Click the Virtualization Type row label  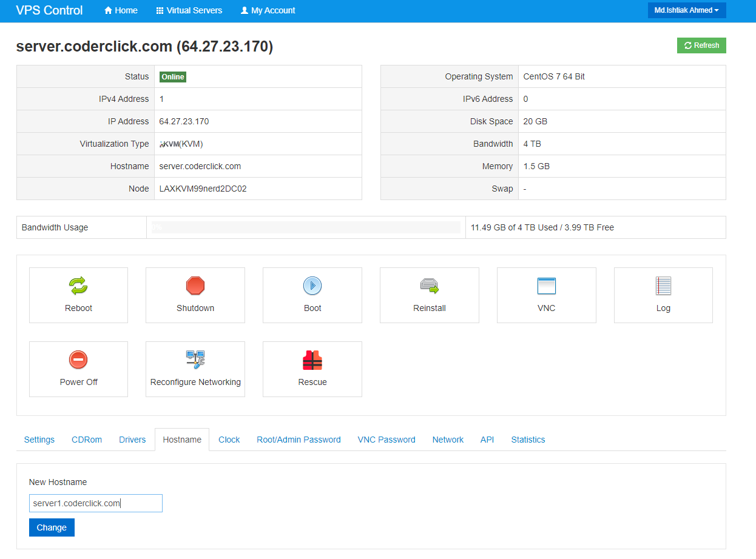pos(114,144)
